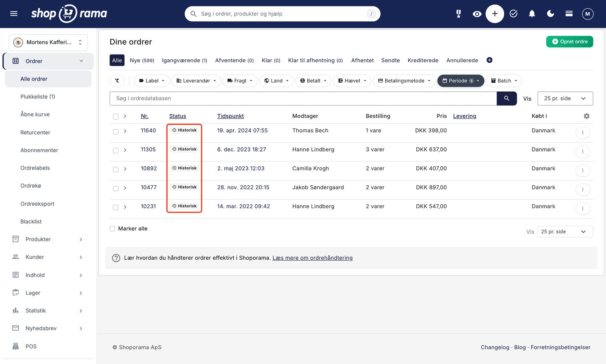Click the Søg i ordredatabasen field
606x364 pixels.
pyautogui.click(x=303, y=98)
